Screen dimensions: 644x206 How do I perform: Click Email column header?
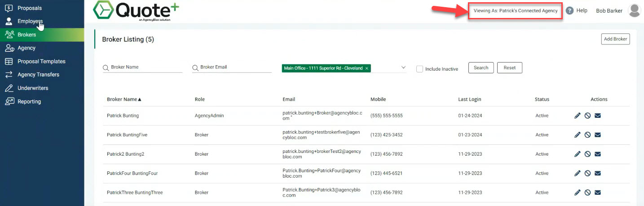(x=289, y=99)
